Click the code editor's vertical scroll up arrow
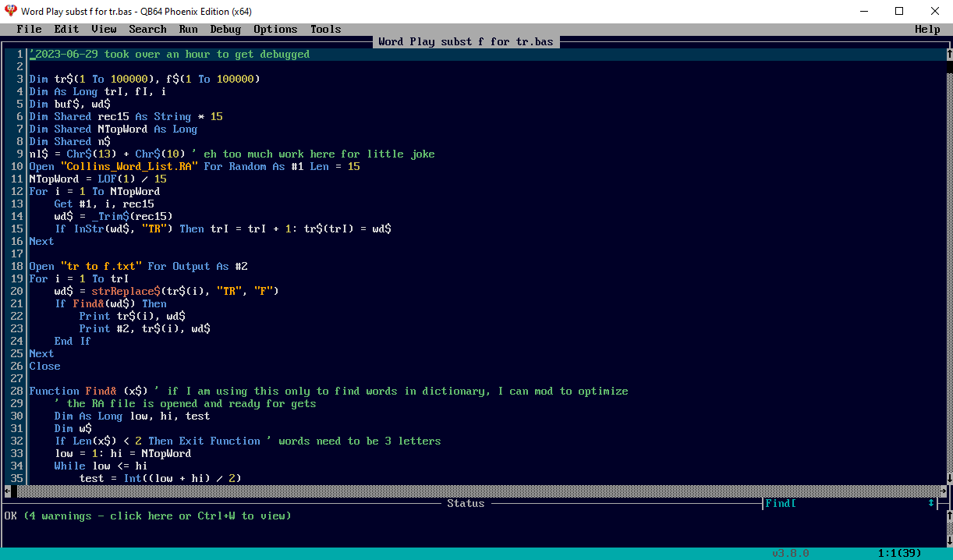This screenshot has height=560, width=953. click(949, 55)
